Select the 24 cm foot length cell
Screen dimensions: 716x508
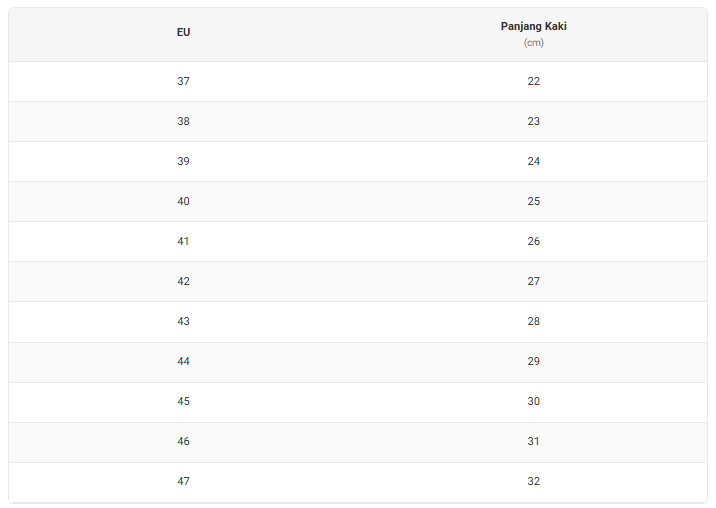[x=533, y=161]
